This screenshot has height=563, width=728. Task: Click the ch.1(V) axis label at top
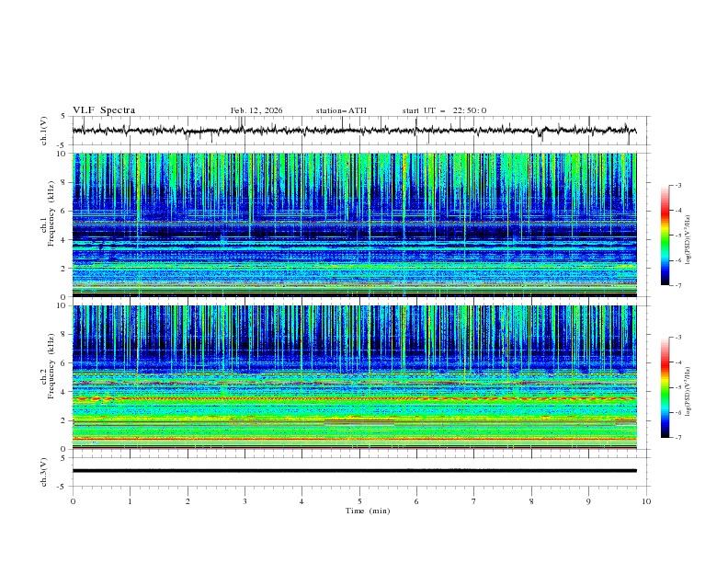[x=44, y=131]
